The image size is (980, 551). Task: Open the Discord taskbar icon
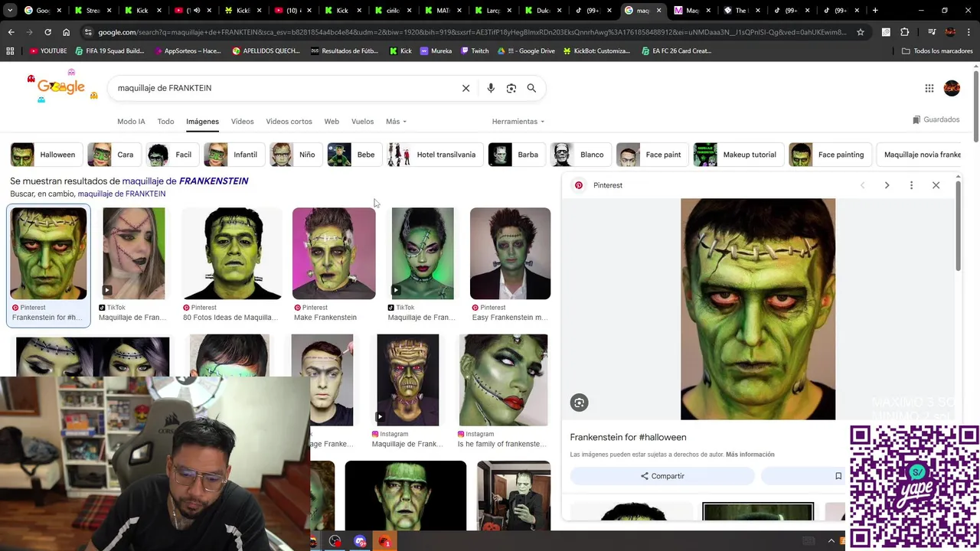pos(361,541)
